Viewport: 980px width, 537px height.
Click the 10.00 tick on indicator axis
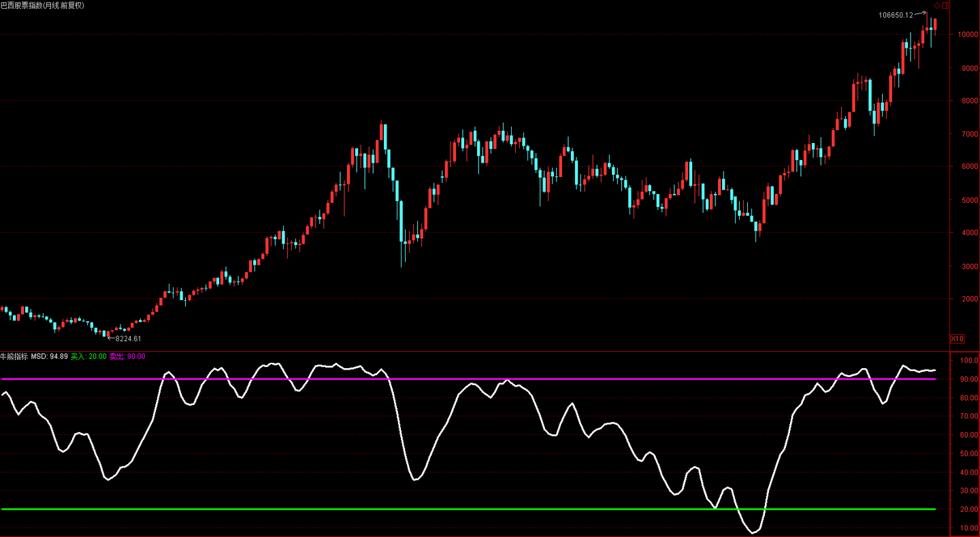pos(969,528)
